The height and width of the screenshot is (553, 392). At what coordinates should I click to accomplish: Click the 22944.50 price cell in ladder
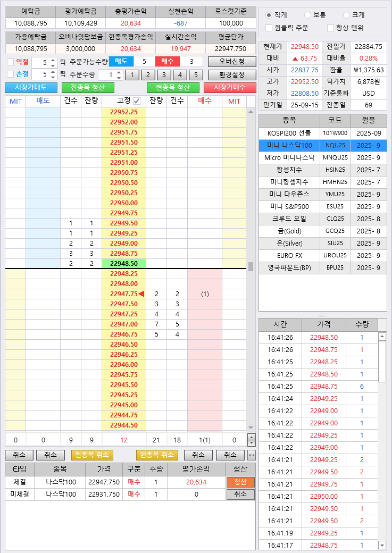[x=124, y=425]
